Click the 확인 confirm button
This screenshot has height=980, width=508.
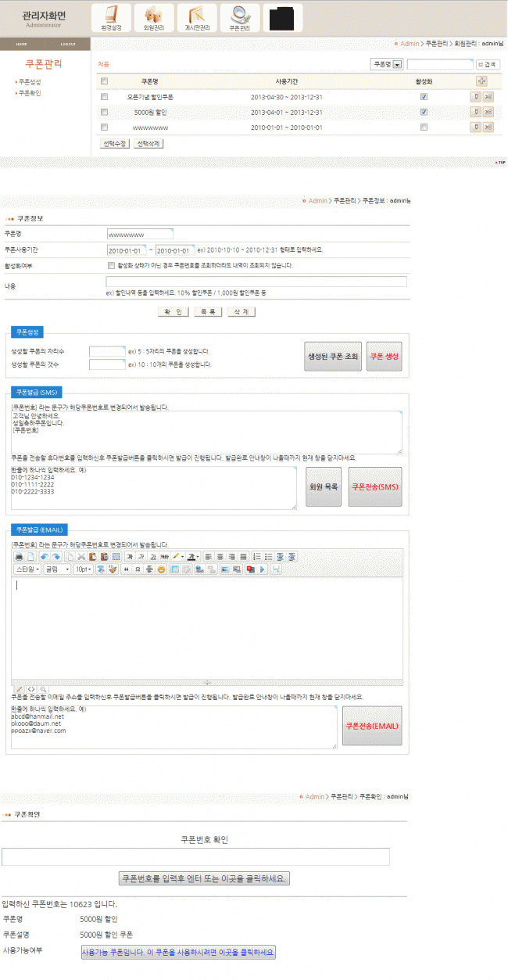click(x=174, y=311)
